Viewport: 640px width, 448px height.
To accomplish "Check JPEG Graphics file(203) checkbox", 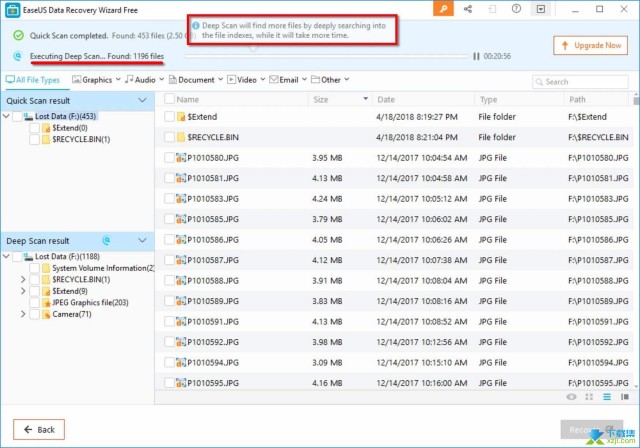I will pyautogui.click(x=34, y=303).
